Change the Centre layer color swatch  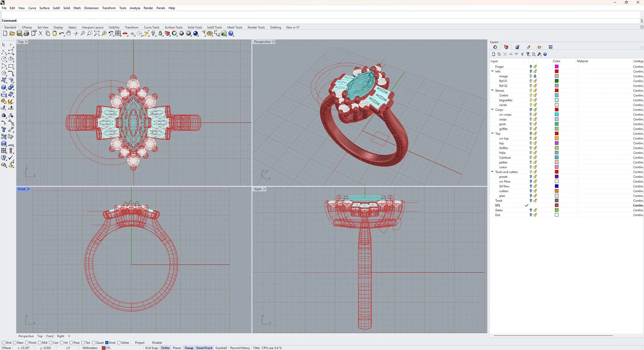click(556, 95)
